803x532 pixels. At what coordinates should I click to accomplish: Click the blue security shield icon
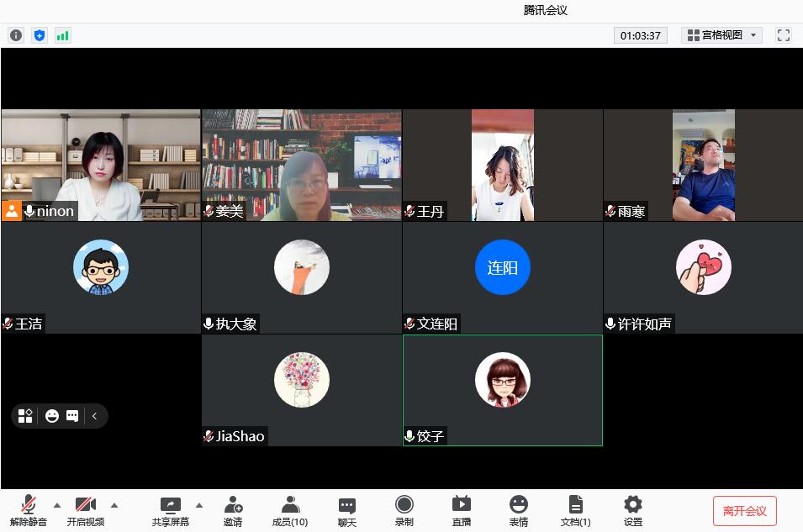pyautogui.click(x=40, y=35)
